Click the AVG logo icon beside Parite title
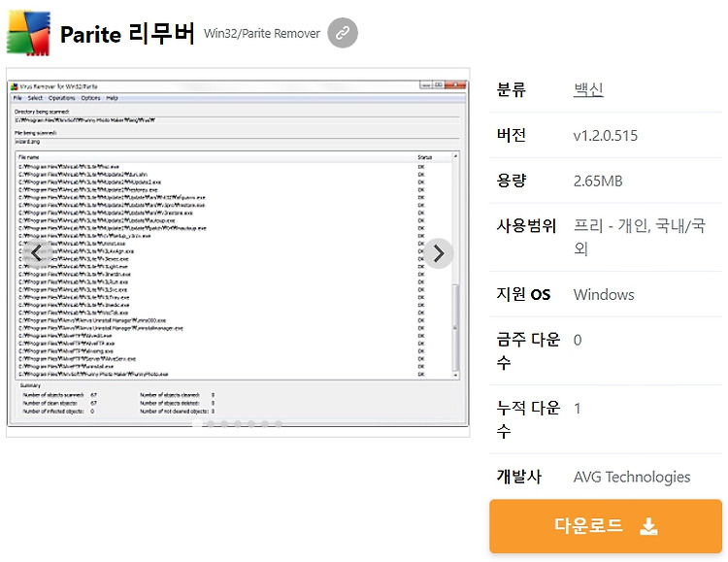The height and width of the screenshot is (562, 728). [28, 32]
